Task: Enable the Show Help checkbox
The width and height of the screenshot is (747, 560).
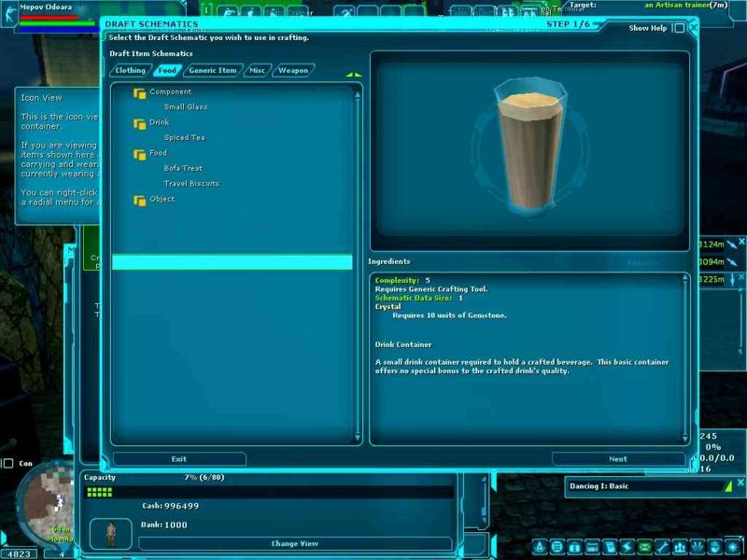Action: [x=679, y=28]
